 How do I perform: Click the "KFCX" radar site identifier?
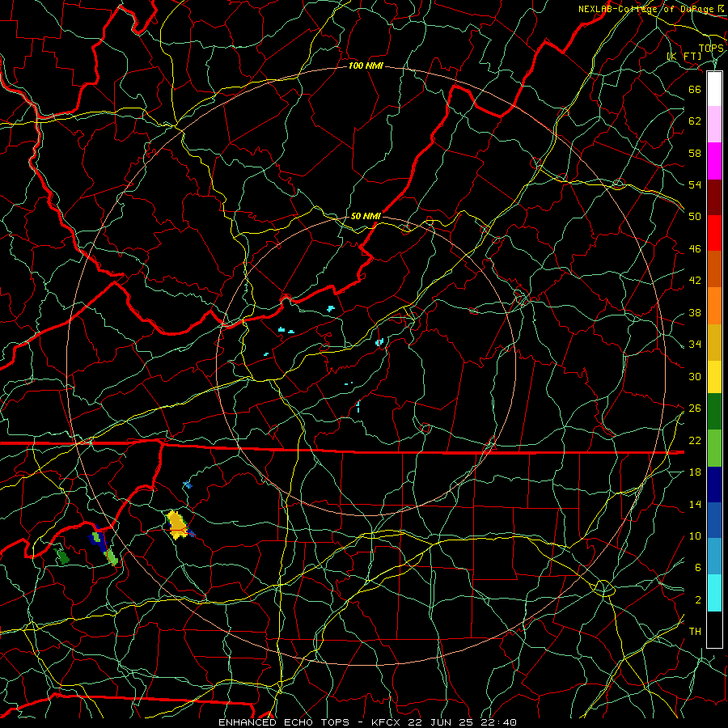[x=387, y=722]
